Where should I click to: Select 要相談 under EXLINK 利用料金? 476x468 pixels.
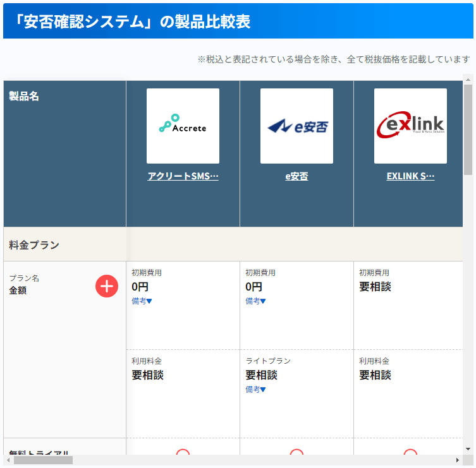coord(375,375)
